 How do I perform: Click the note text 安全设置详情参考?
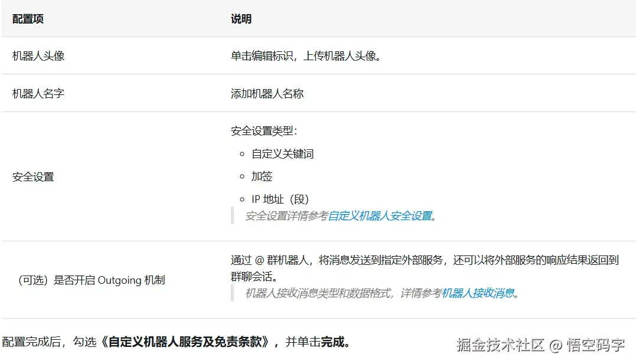click(x=286, y=216)
